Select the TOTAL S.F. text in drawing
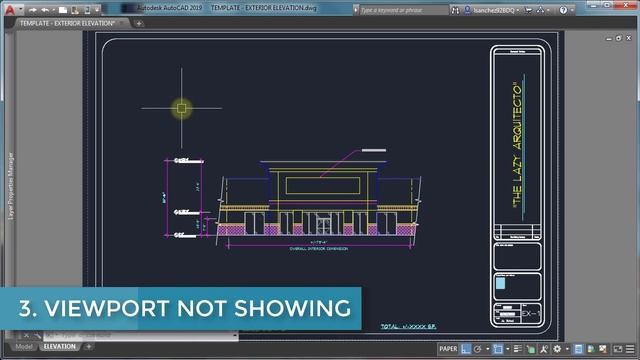The image size is (640, 360). [408, 327]
